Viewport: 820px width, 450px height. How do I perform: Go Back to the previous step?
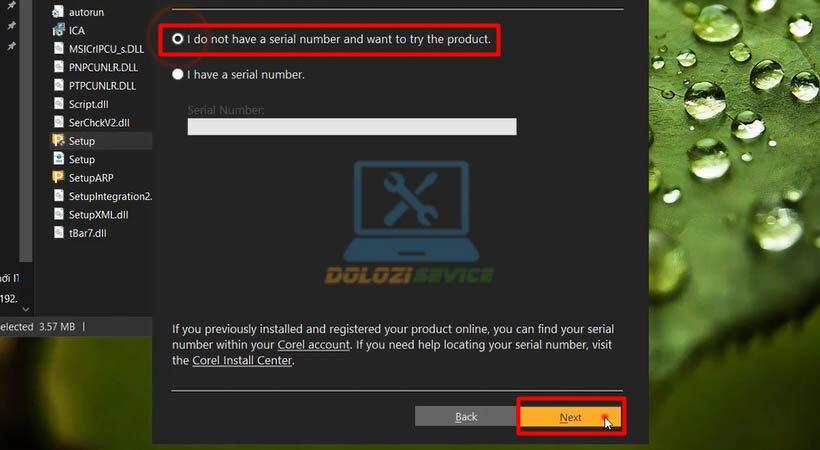point(465,417)
